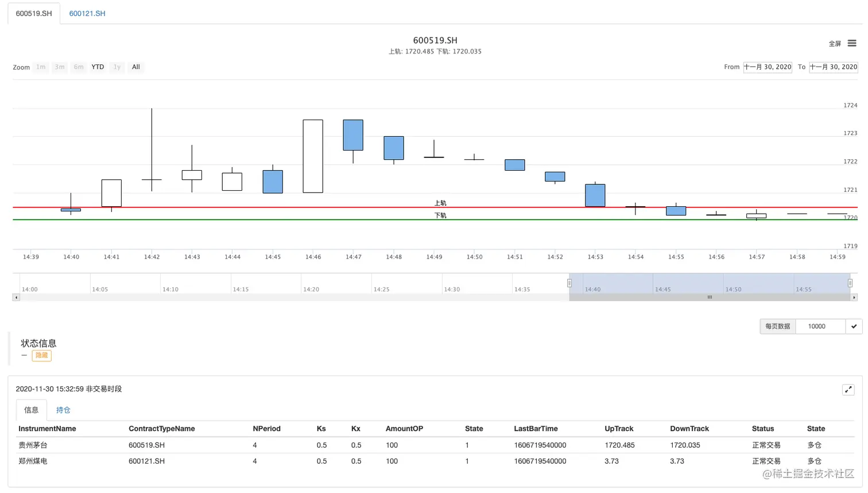Click the 14:53 blue candlestick
Viewport: 868px width, 493px height.
tap(595, 195)
